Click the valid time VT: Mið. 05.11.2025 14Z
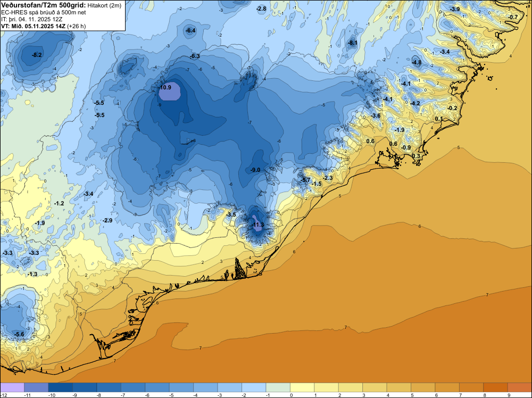The height and width of the screenshot is (398, 532). pos(33,26)
